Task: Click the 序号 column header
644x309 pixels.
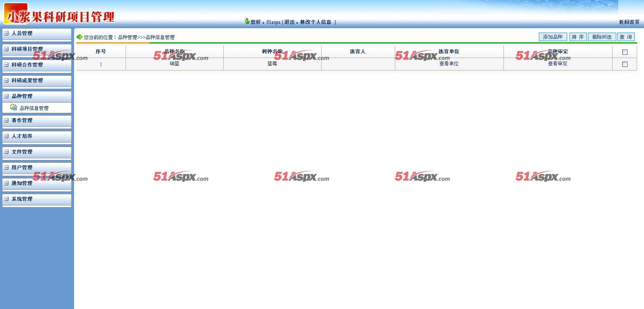Action: [101, 52]
